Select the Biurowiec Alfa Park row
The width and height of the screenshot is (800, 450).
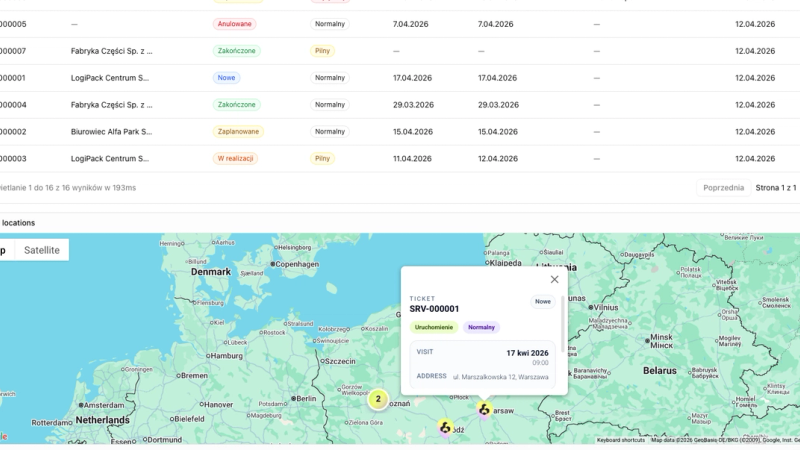point(400,132)
